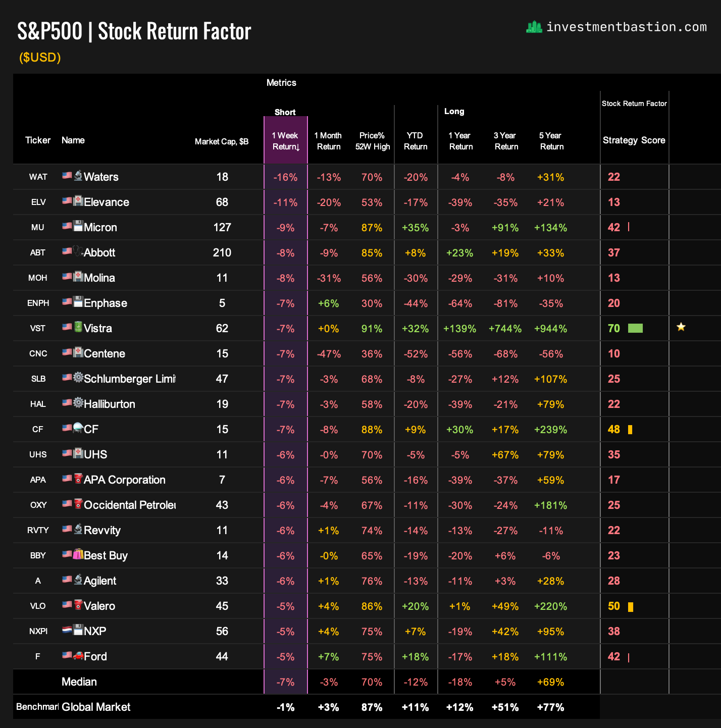The width and height of the screenshot is (721, 728).
Task: Click the floppy disk icon beside Micron
Action: (x=78, y=226)
